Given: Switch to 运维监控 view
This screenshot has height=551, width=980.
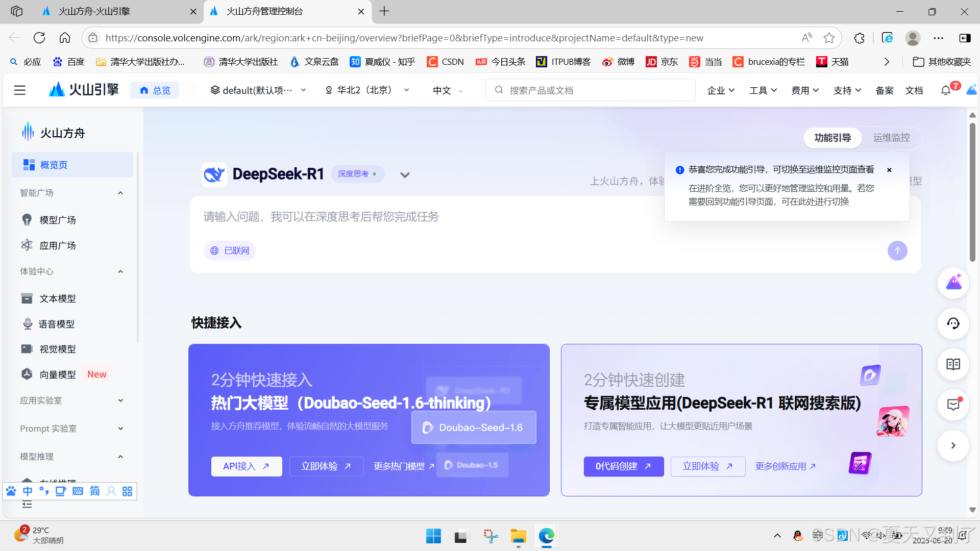Looking at the screenshot, I should [891, 138].
